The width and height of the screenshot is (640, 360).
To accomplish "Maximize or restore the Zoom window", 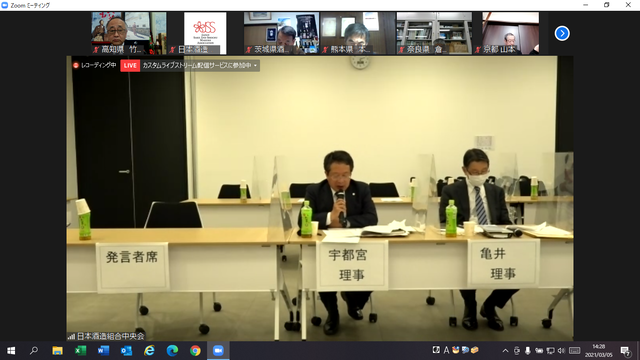I will click(607, 5).
